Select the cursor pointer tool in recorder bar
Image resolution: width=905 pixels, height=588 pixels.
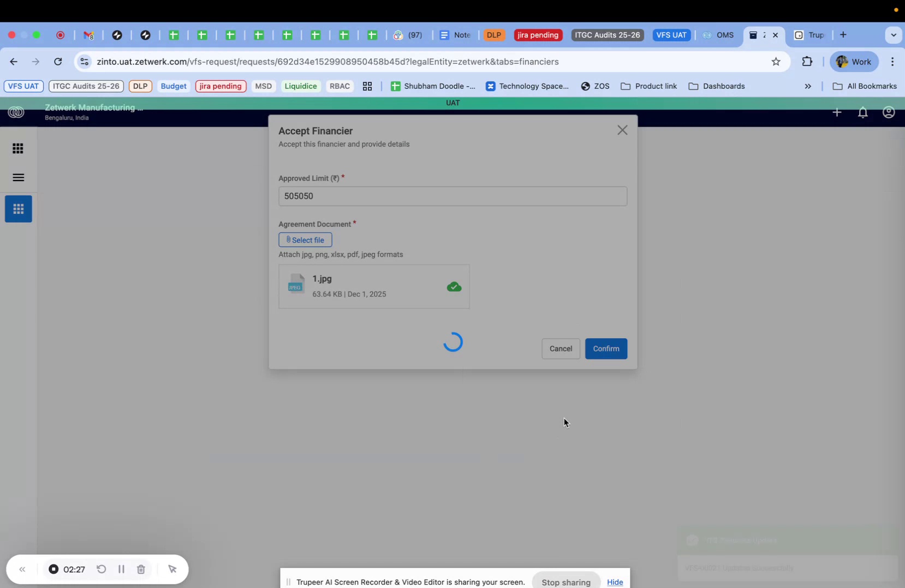172,569
